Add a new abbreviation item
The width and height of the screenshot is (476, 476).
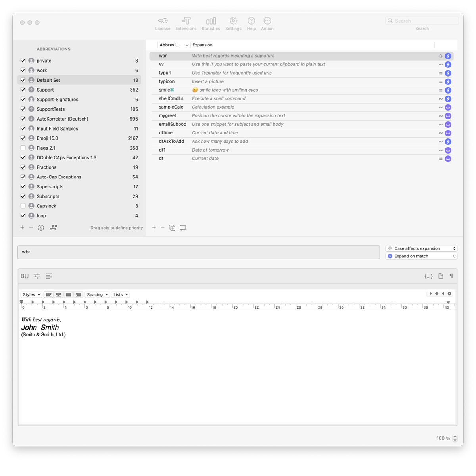click(x=154, y=227)
